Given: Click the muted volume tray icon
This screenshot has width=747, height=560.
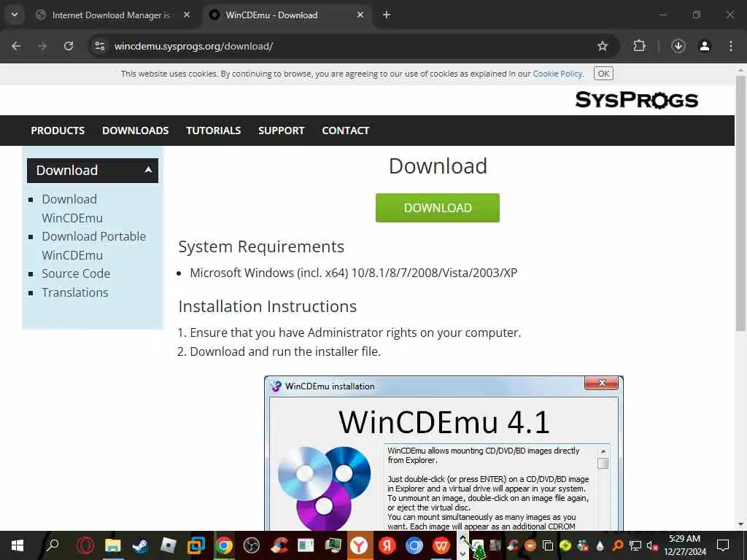Looking at the screenshot, I should click(x=651, y=545).
